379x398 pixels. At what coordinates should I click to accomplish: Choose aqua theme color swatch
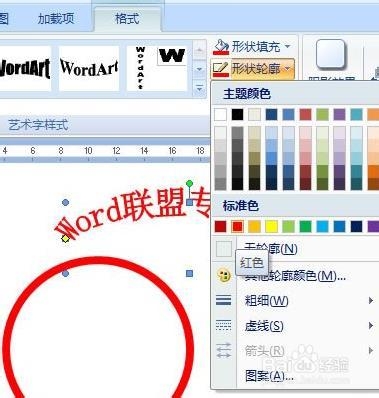356,114
